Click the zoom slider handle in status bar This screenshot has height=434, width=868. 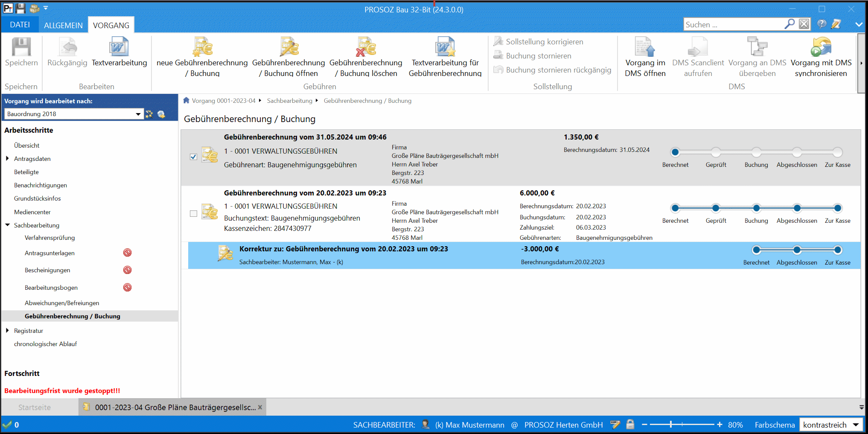click(x=671, y=424)
